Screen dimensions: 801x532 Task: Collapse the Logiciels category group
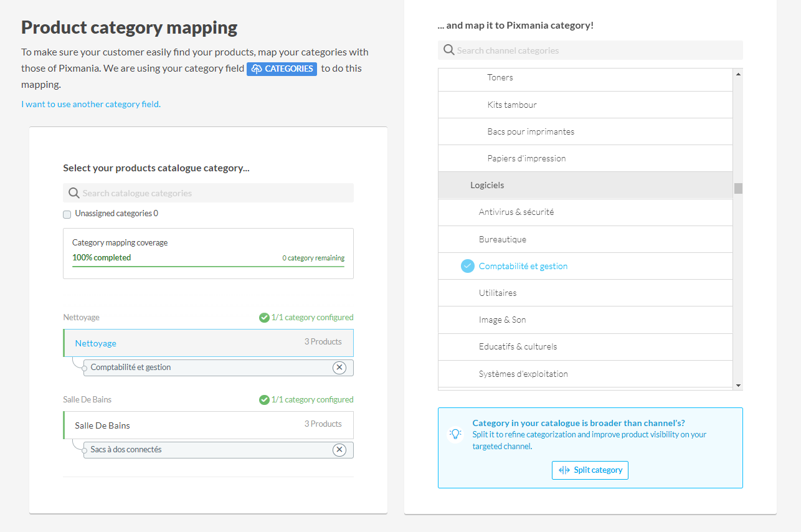[x=486, y=186]
